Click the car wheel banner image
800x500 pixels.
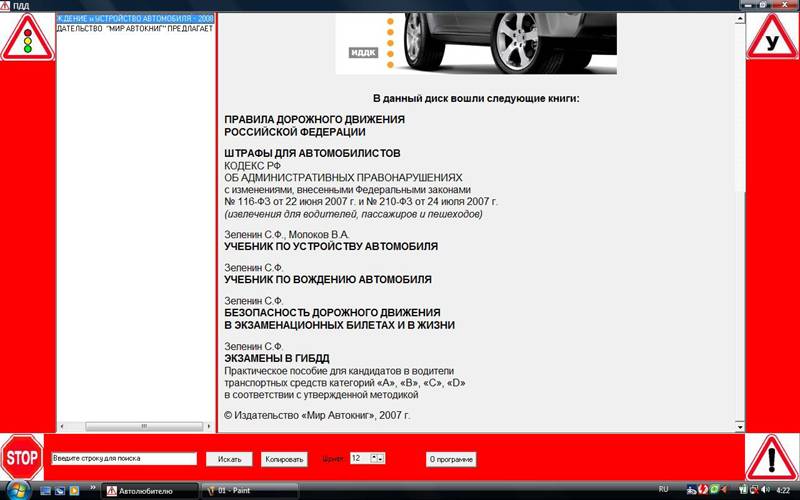[476, 44]
